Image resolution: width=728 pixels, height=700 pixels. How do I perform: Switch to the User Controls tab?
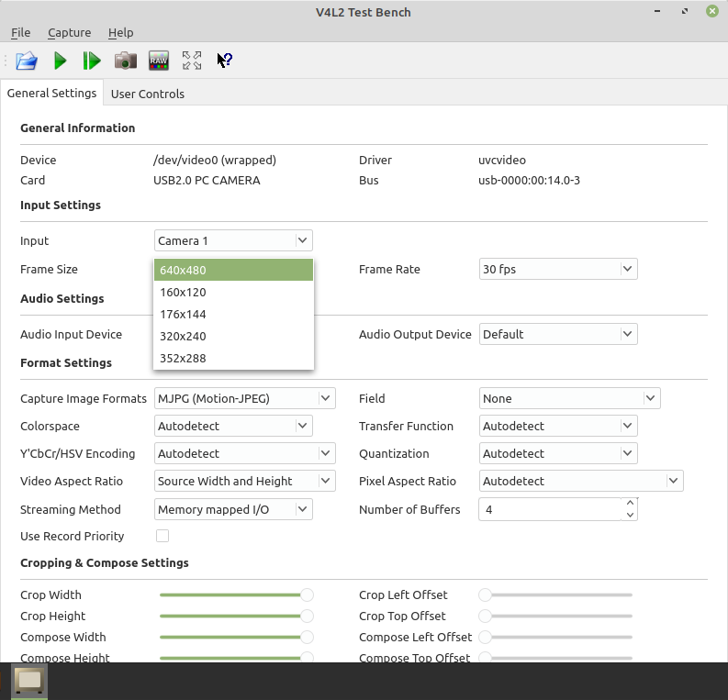[x=147, y=94]
